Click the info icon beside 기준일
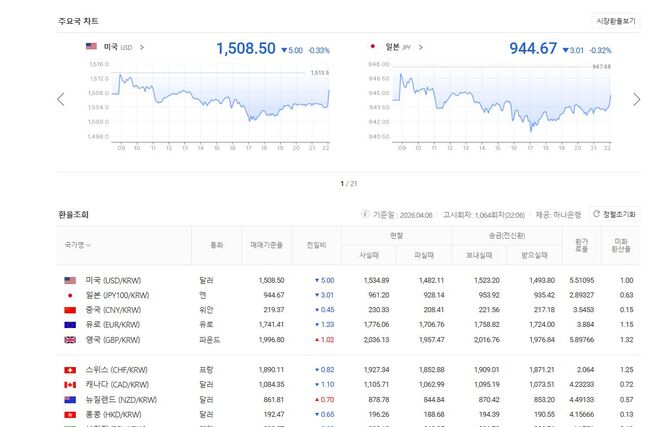 click(x=365, y=214)
